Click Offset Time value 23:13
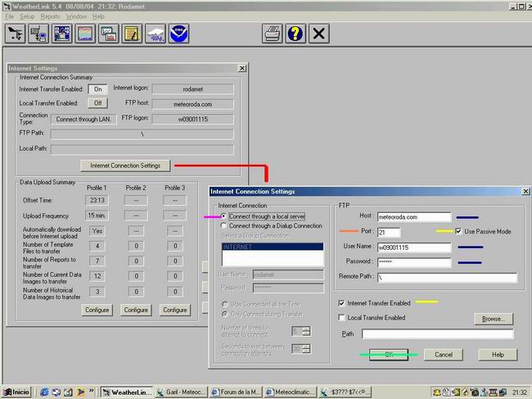Image resolution: width=532 pixels, height=399 pixels. (x=97, y=201)
